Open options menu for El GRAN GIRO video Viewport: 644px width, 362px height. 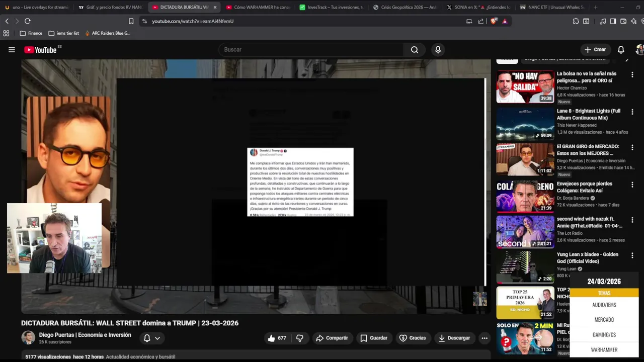click(632, 148)
